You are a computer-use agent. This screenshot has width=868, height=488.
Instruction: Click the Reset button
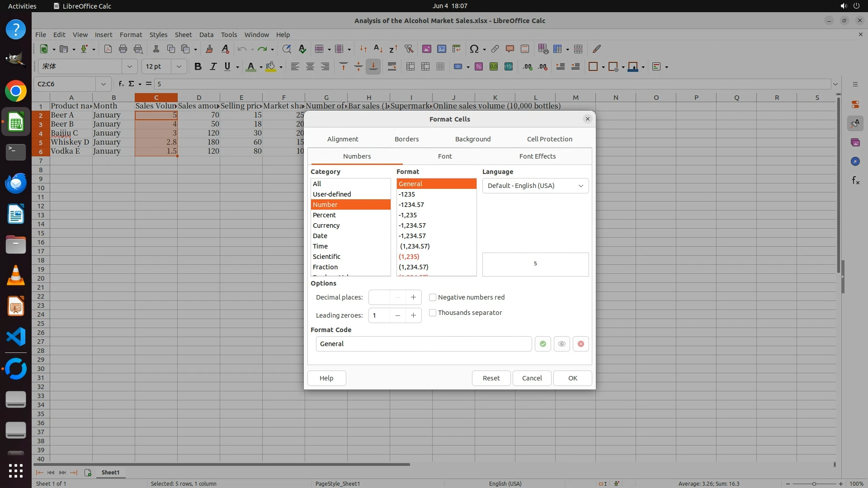[491, 378]
